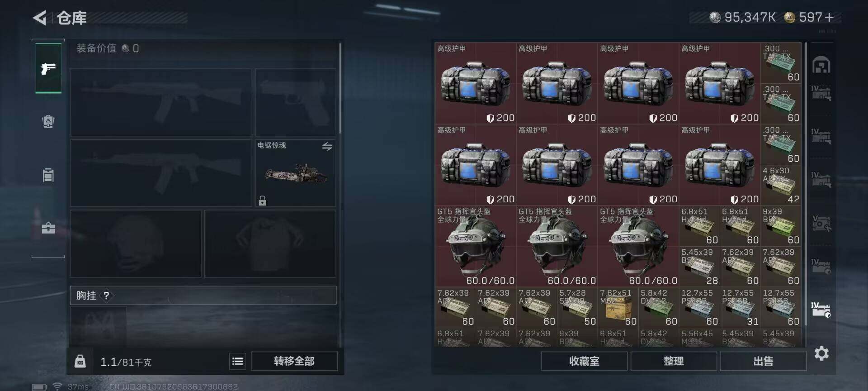Screen dimensions: 868x391
Task: Select the highlighted IV storage box icon
Action: pyautogui.click(x=821, y=310)
